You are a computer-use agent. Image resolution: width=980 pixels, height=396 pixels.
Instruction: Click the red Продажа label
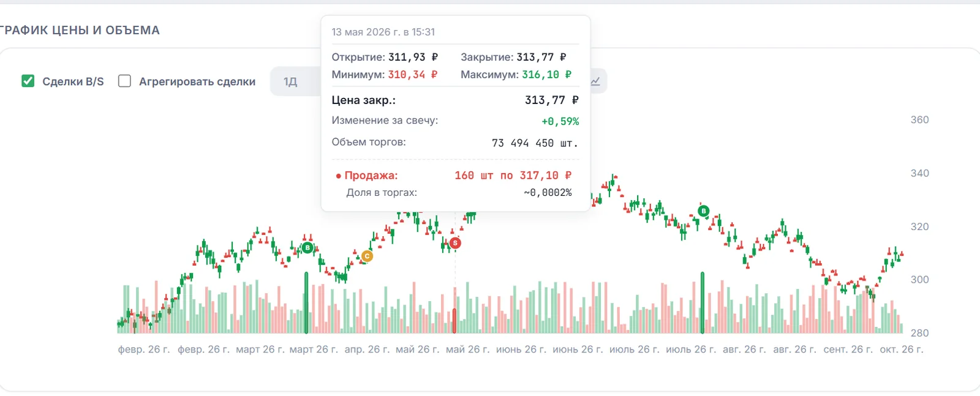tap(371, 175)
